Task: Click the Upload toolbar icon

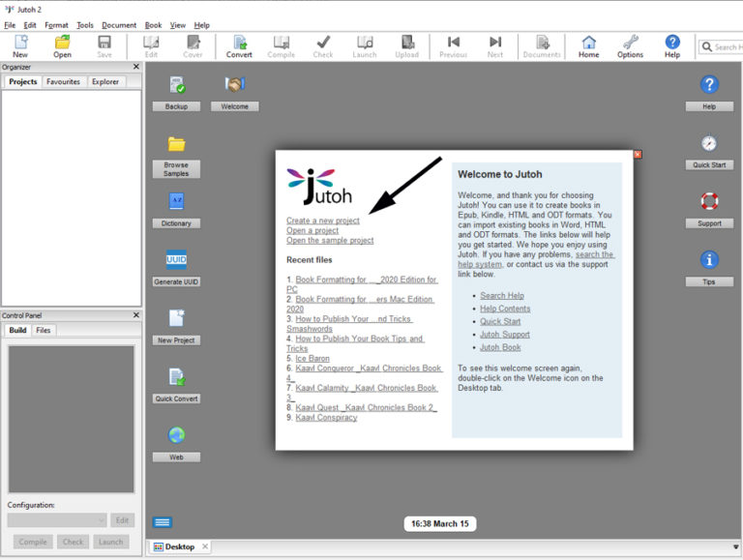Action: click(x=407, y=46)
